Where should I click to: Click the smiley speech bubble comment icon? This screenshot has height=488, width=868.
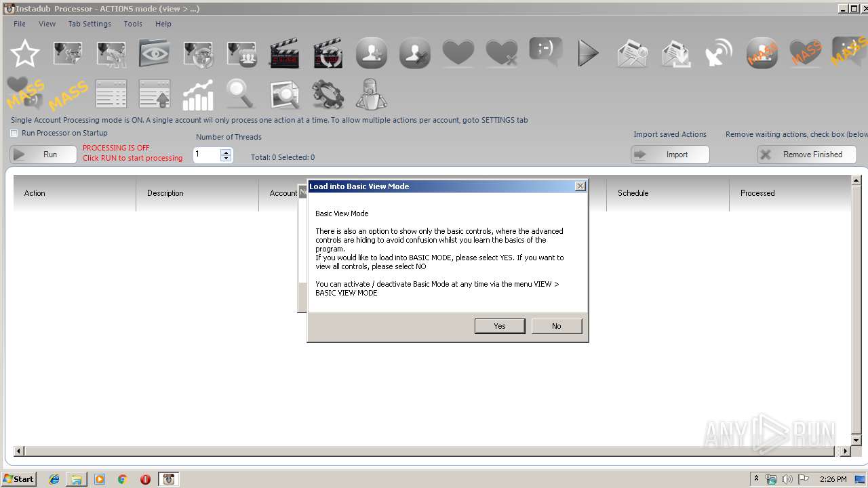(545, 53)
